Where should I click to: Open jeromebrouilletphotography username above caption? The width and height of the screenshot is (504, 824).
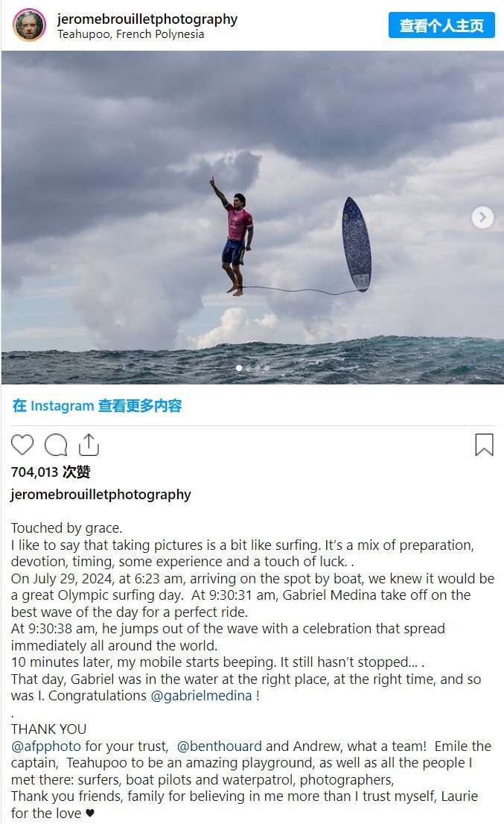(x=101, y=495)
